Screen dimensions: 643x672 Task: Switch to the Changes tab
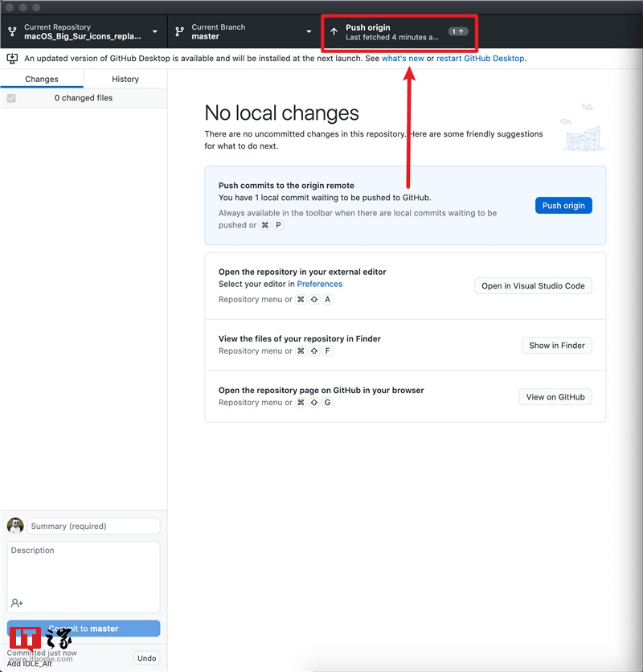point(42,79)
